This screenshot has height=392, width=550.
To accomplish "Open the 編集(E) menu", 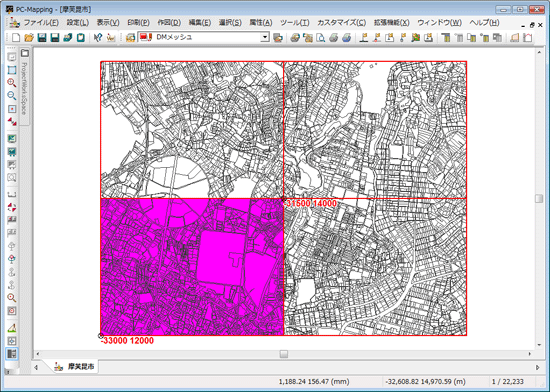I will click(x=200, y=22).
